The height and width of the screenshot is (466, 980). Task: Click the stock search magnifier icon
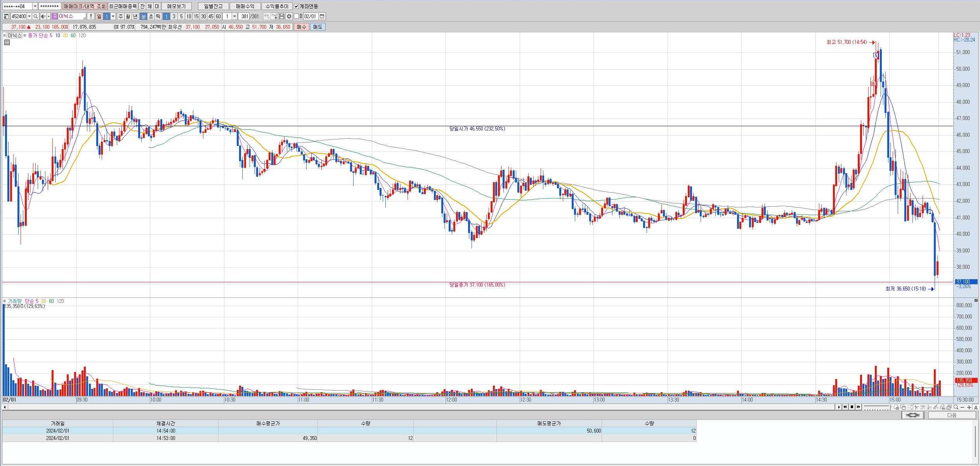tap(36, 16)
